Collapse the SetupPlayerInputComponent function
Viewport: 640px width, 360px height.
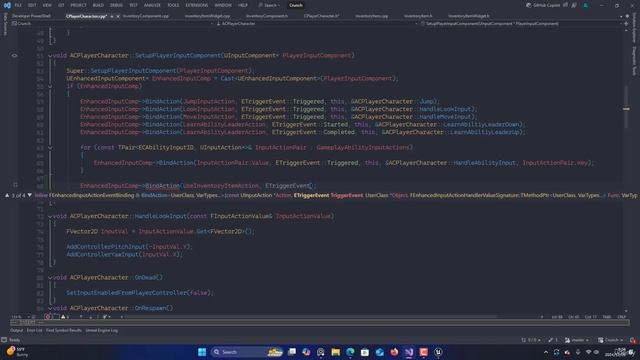[50, 56]
